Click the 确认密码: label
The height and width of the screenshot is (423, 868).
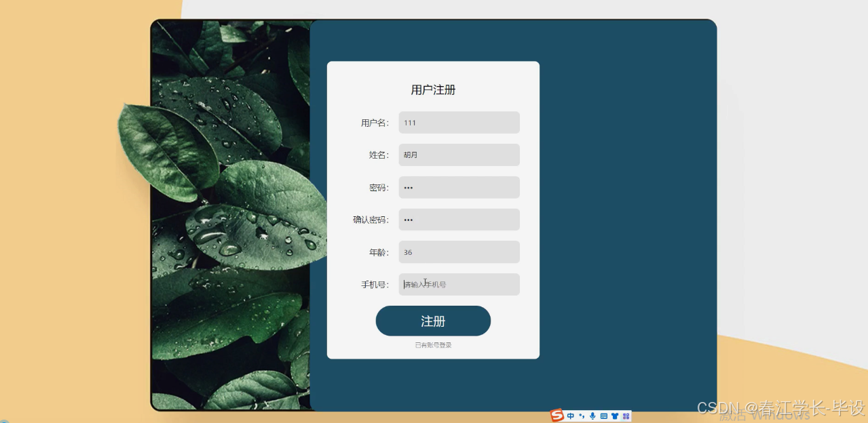click(371, 220)
